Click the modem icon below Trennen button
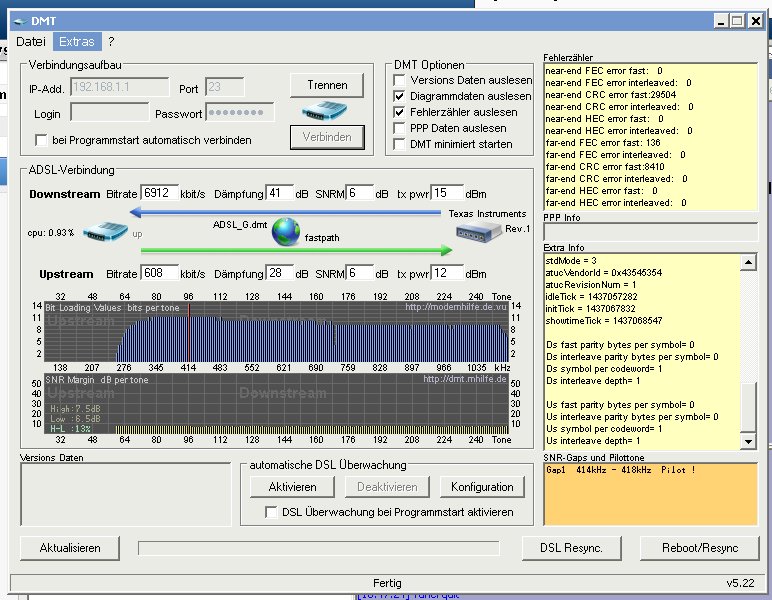This screenshot has height=600, width=772. click(x=324, y=108)
